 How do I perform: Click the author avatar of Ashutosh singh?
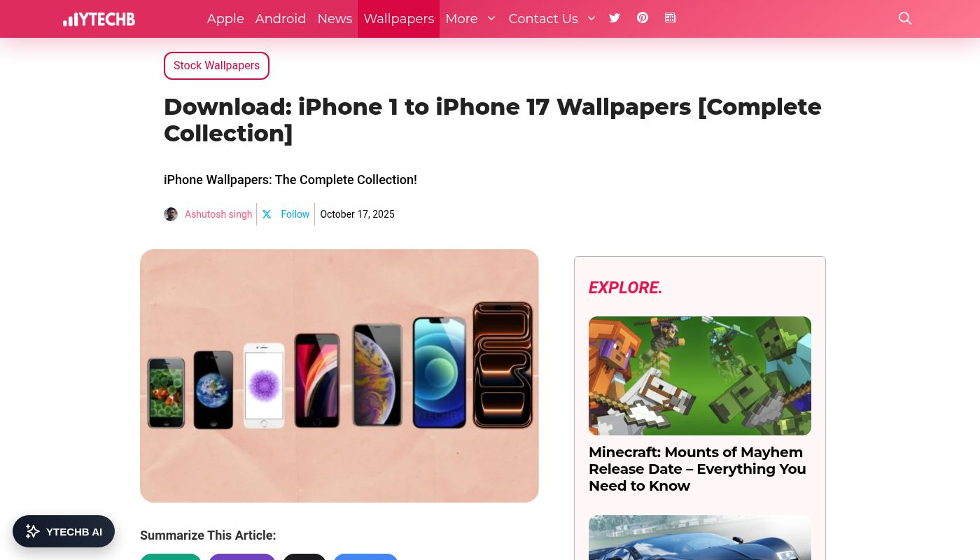(171, 214)
